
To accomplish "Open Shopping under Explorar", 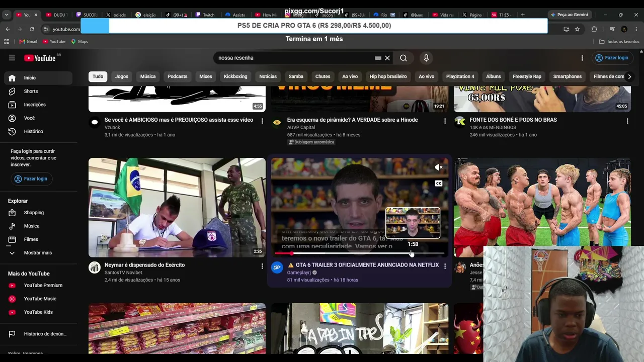I will 38,213.
